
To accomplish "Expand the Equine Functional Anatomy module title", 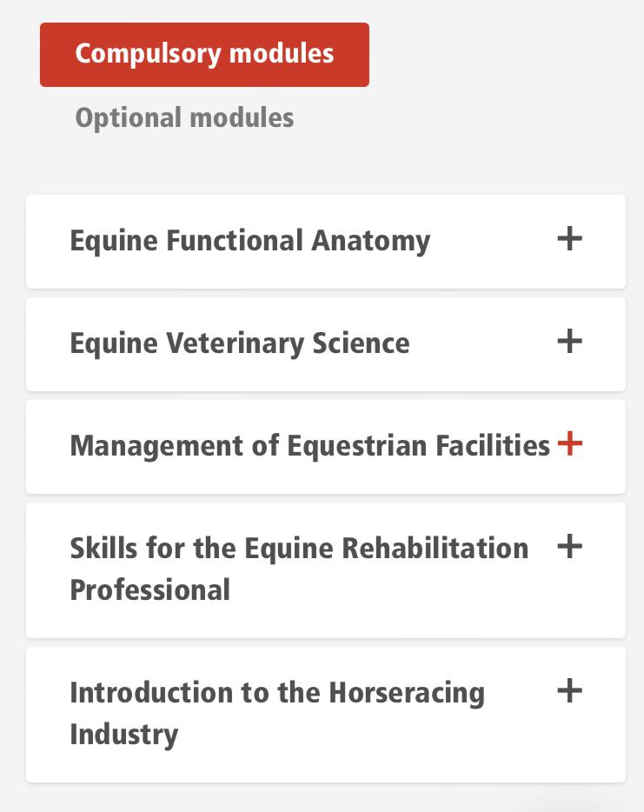I will 250,241.
